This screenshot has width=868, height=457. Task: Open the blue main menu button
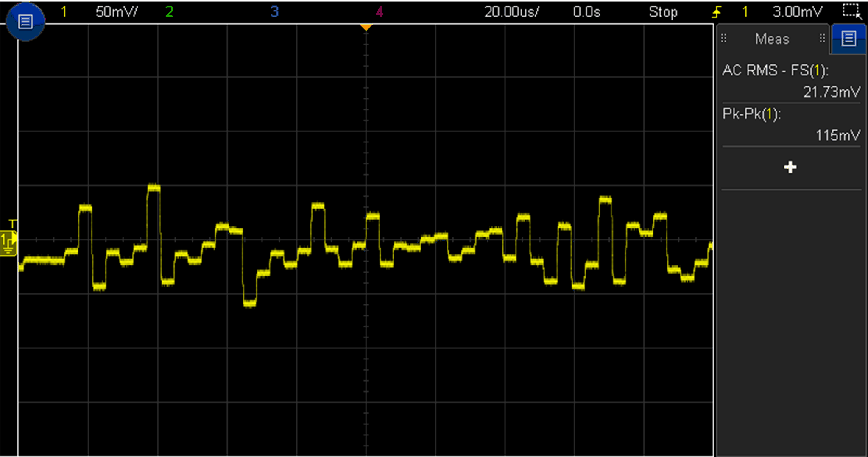25,22
